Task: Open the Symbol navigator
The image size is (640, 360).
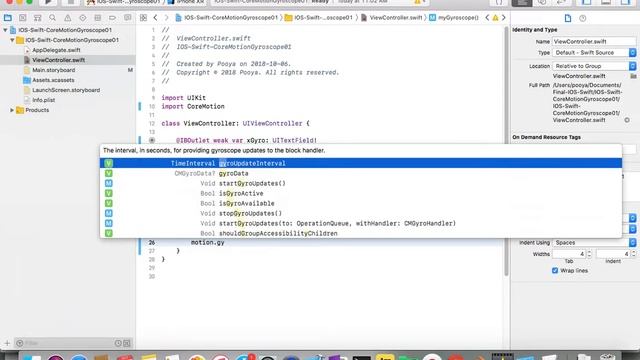Action: coord(38,18)
